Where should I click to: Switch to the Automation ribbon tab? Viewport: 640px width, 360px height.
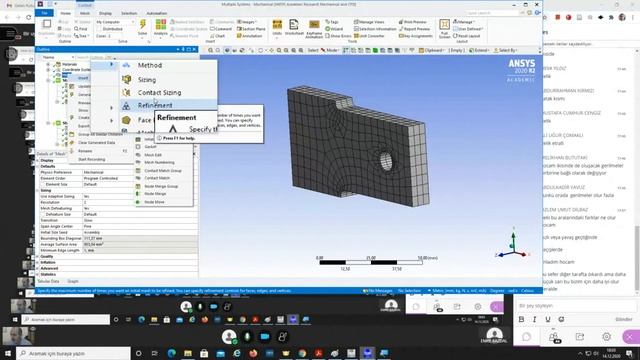(x=157, y=13)
